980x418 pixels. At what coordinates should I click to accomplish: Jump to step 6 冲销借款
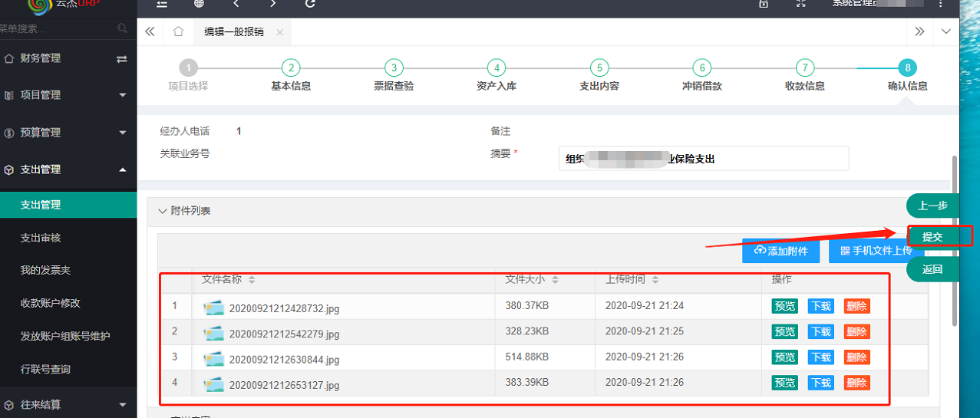click(x=702, y=67)
